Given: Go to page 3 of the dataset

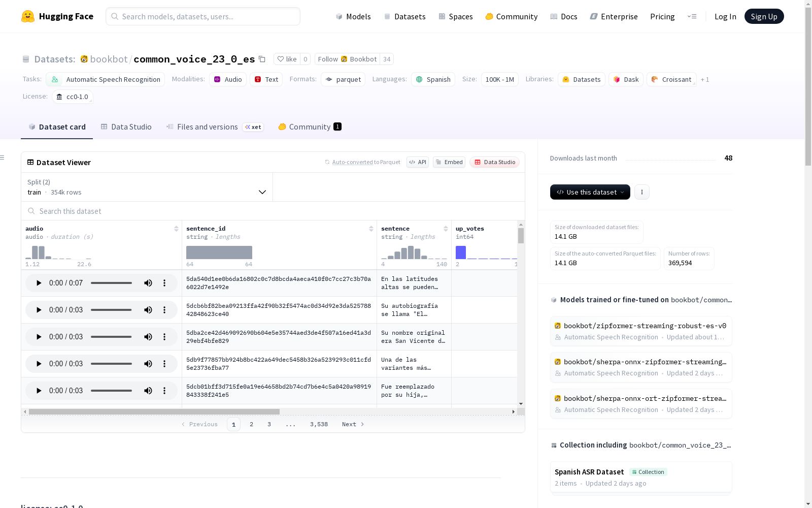Looking at the screenshot, I should click(269, 424).
